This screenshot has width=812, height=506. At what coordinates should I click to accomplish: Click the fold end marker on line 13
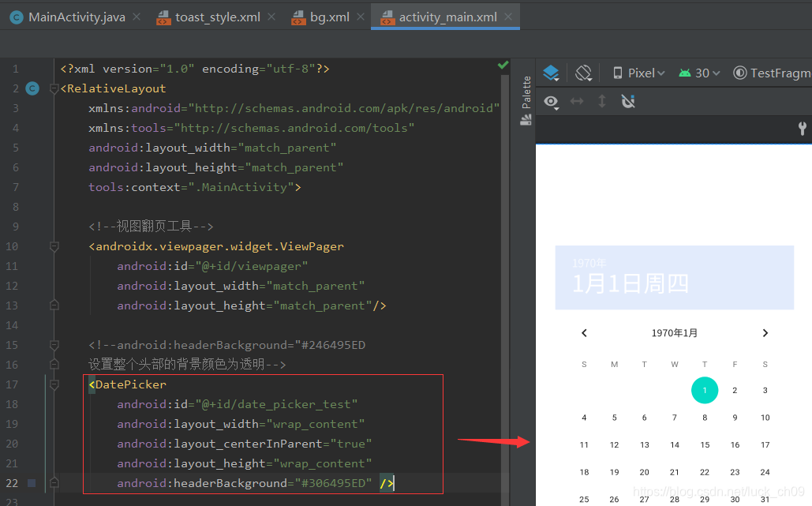coord(54,305)
